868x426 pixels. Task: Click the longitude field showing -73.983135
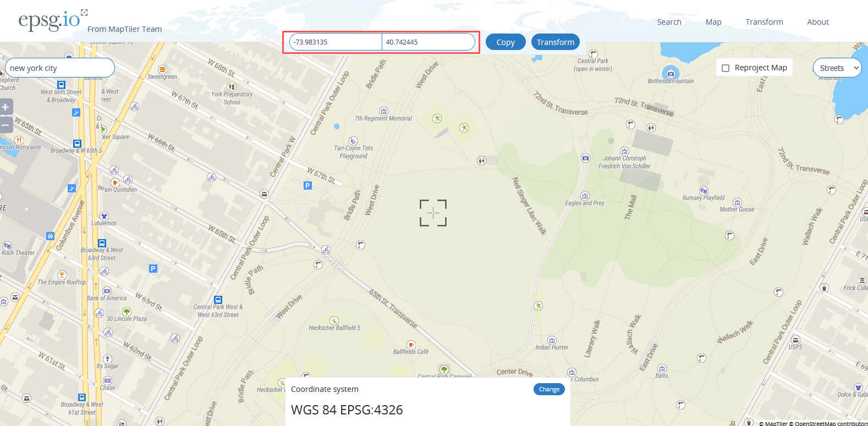coord(336,42)
